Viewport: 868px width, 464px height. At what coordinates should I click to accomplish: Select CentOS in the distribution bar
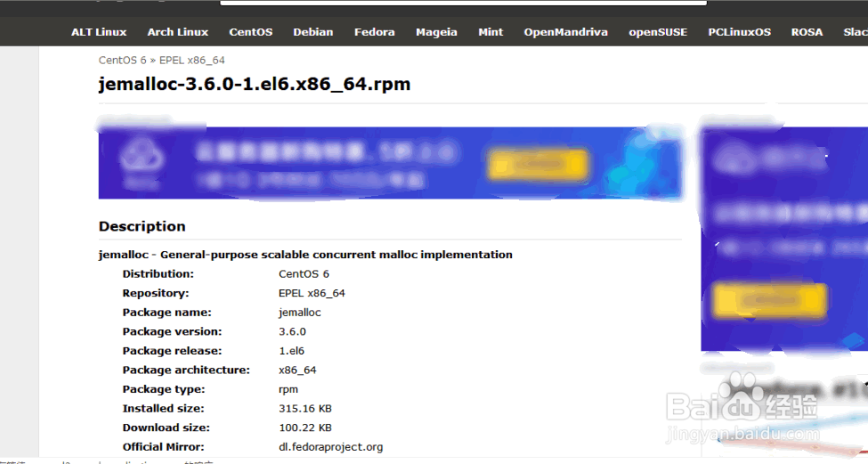tap(251, 32)
